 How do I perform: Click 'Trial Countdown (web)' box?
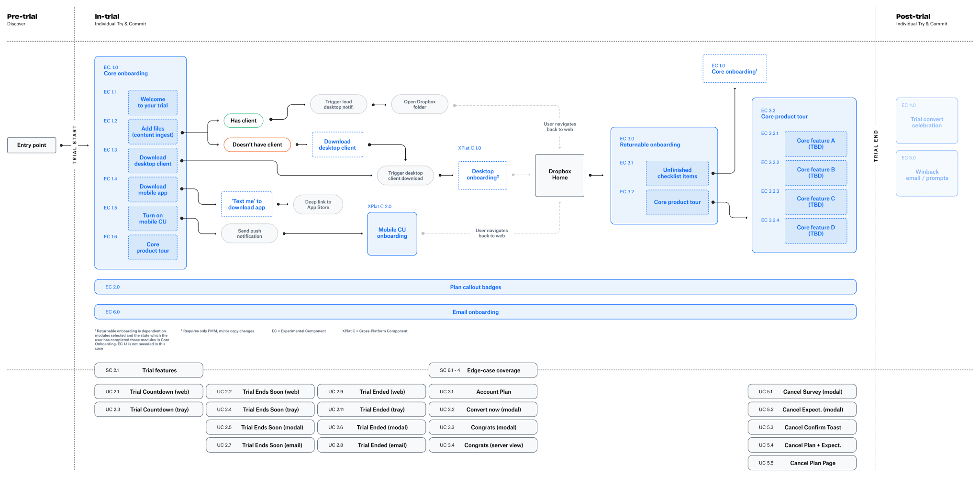pyautogui.click(x=149, y=392)
